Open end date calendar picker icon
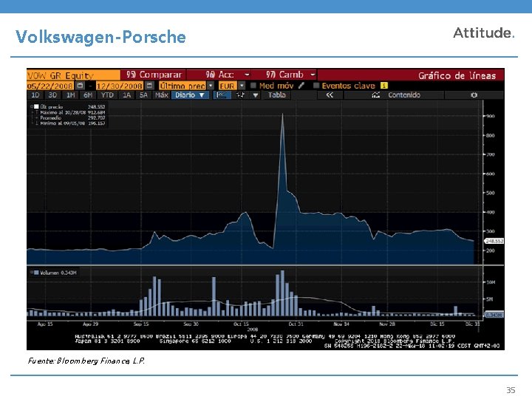 (x=149, y=86)
